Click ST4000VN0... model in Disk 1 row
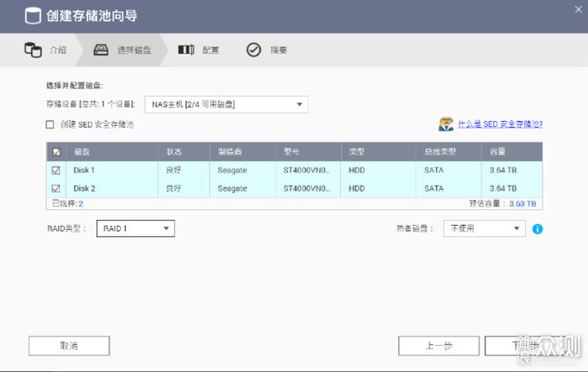The width and height of the screenshot is (588, 372). pyautogui.click(x=307, y=170)
